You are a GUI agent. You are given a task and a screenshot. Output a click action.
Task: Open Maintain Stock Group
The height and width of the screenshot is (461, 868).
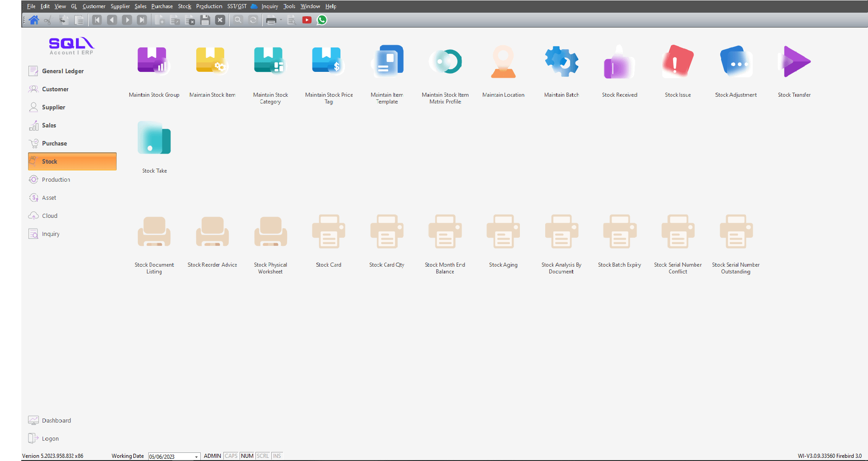[x=154, y=61]
